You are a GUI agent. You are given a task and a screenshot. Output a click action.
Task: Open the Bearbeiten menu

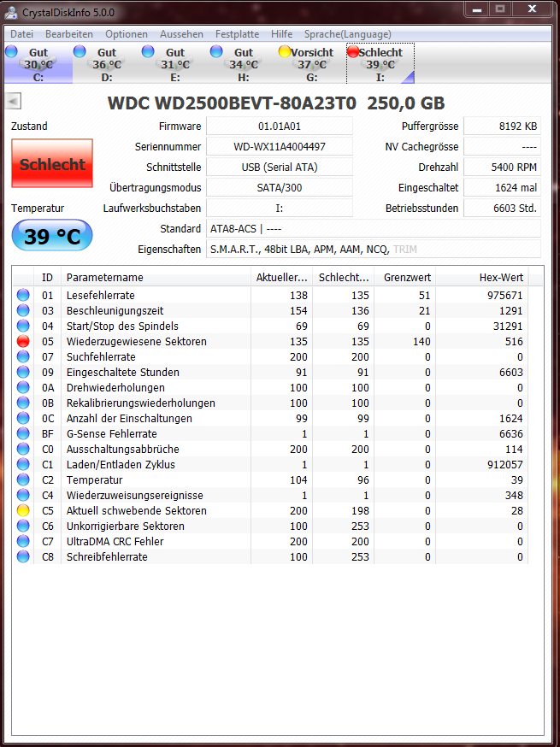click(69, 34)
